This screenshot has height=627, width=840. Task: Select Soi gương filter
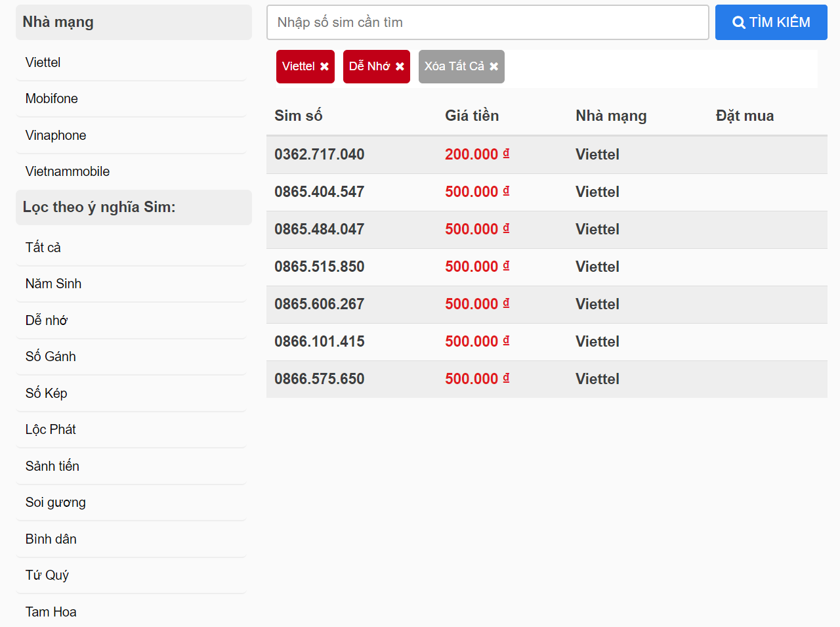[x=56, y=502]
